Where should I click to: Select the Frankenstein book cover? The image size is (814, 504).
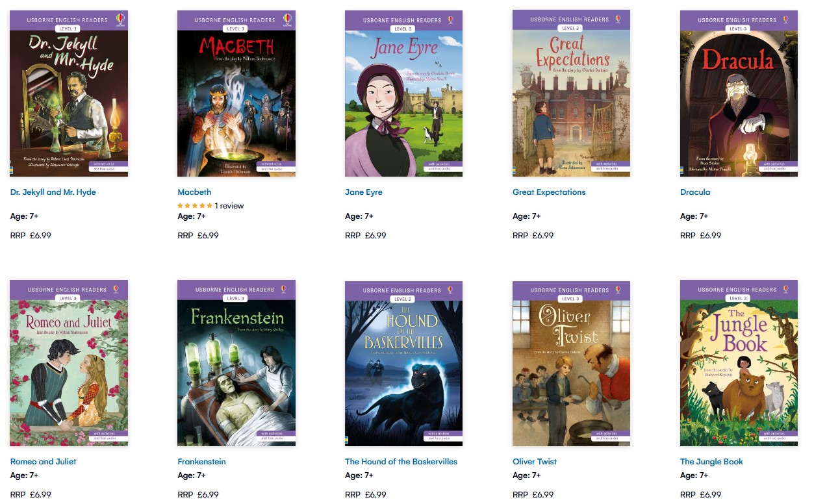[236, 363]
